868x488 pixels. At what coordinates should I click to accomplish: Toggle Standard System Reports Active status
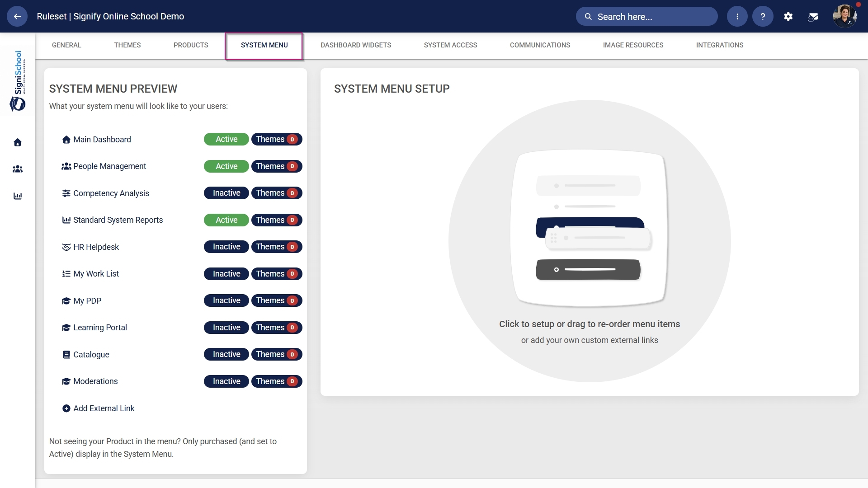226,220
